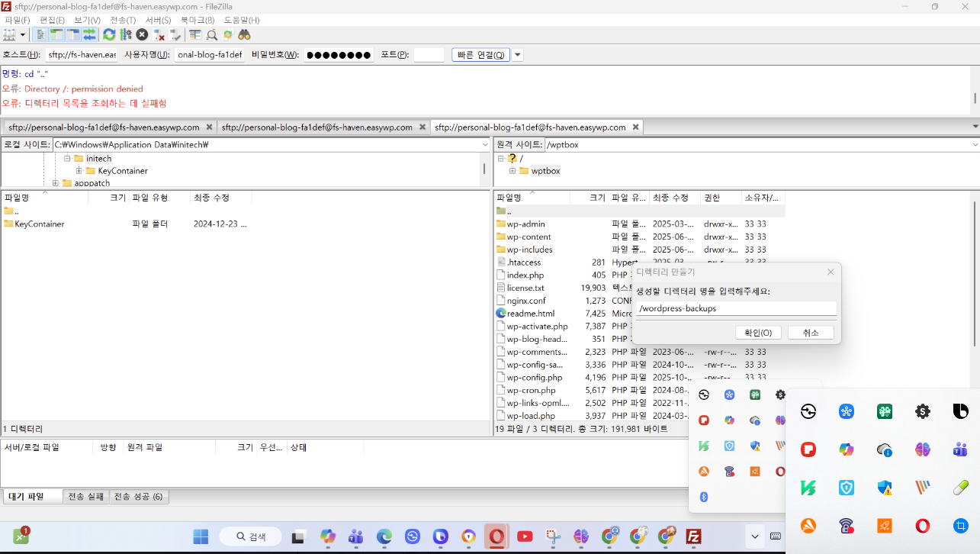This screenshot has height=554, width=980.
Task: Click the 비밀번호(W) password field
Action: pyautogui.click(x=340, y=55)
